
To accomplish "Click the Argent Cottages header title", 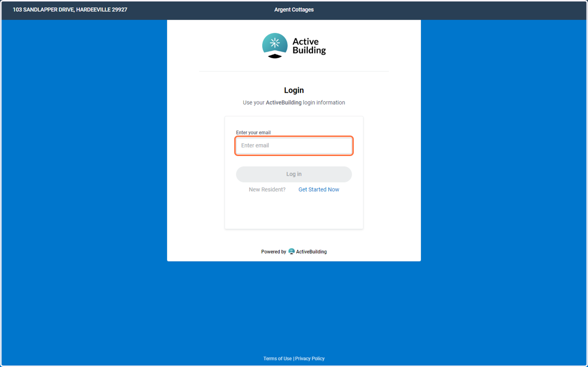I will (294, 10).
